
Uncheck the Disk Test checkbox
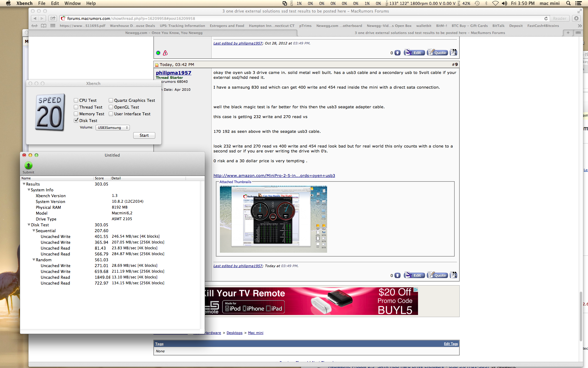click(76, 121)
